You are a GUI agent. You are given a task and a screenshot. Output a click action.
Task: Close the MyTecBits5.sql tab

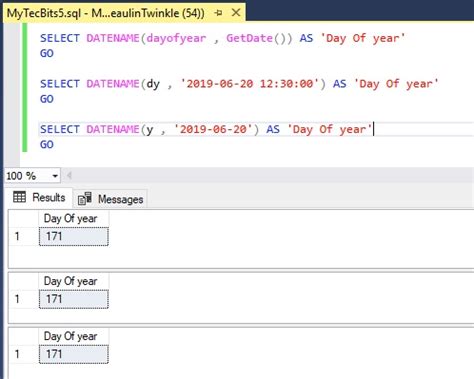(236, 13)
